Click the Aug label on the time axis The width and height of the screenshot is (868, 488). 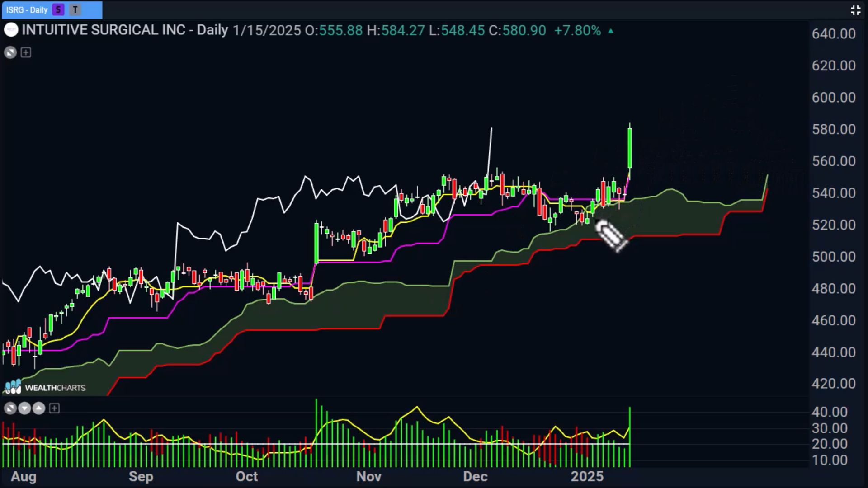(x=24, y=477)
